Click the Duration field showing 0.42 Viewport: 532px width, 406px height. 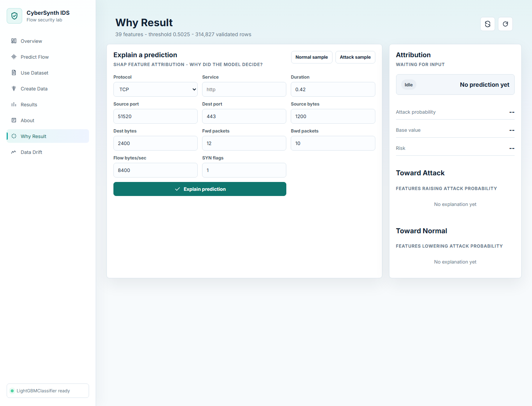[x=333, y=89]
